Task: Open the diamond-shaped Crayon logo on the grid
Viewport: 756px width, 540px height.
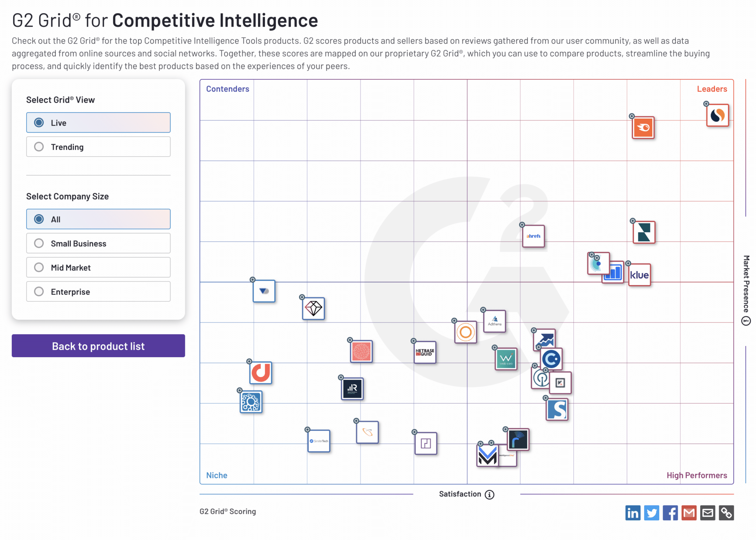Action: point(313,309)
